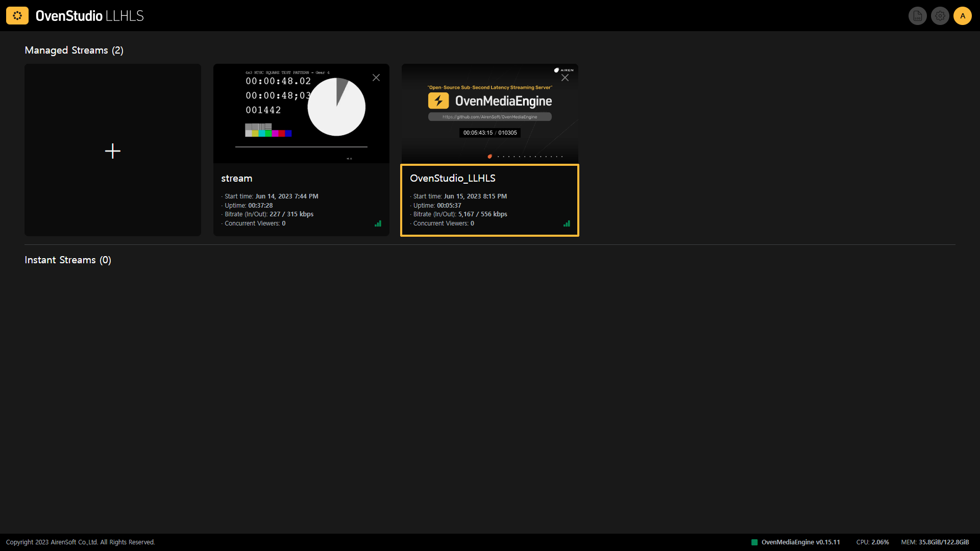Click start time Jun 15, 2023 8:15 PM

click(475, 196)
